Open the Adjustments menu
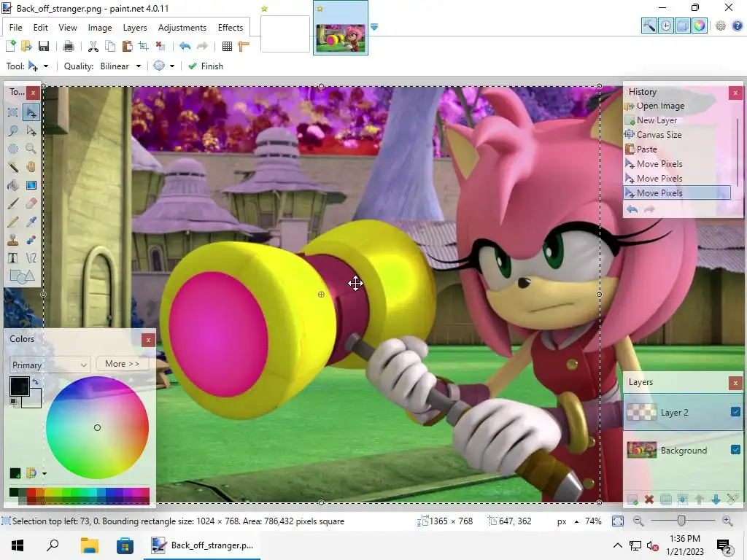 click(182, 28)
